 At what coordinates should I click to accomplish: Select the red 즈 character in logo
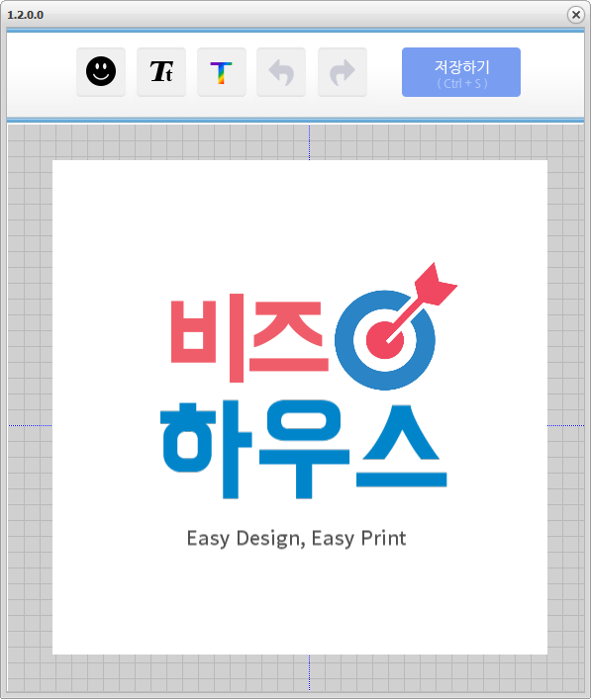[288, 337]
